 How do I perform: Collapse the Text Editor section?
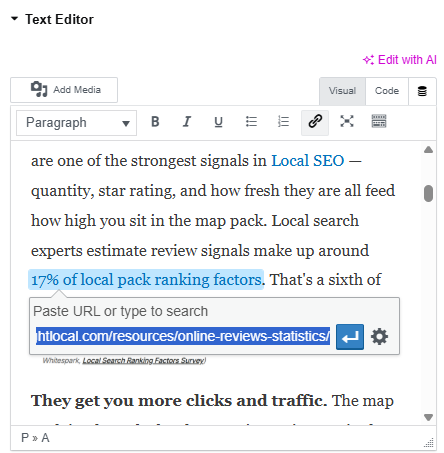click(x=14, y=19)
